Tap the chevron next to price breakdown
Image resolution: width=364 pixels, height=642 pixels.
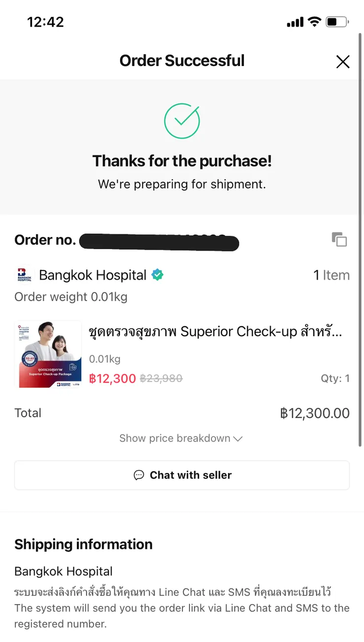pyautogui.click(x=238, y=438)
